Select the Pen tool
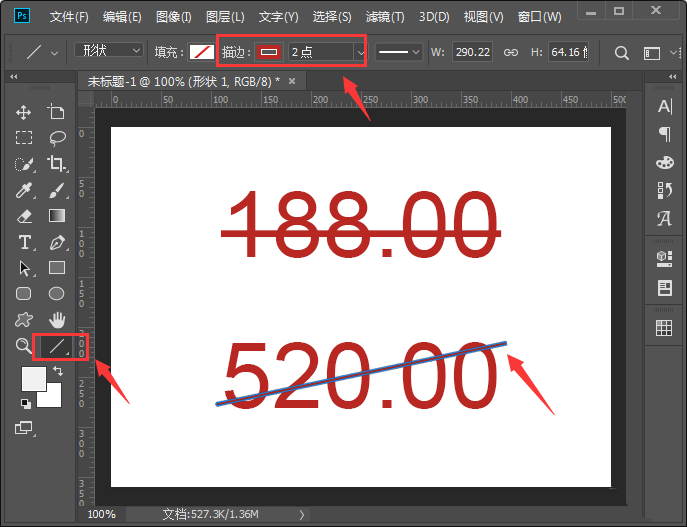This screenshot has width=687, height=527. [x=57, y=242]
